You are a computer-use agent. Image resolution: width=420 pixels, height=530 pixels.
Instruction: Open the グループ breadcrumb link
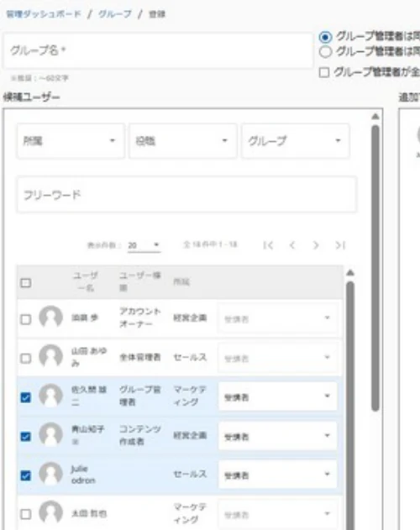[x=115, y=14]
